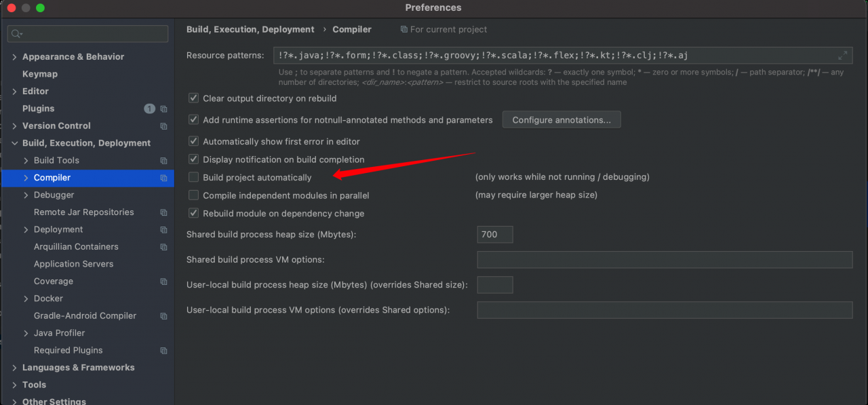Click Shared build process VM options field
This screenshot has height=405, width=868.
[665, 260]
